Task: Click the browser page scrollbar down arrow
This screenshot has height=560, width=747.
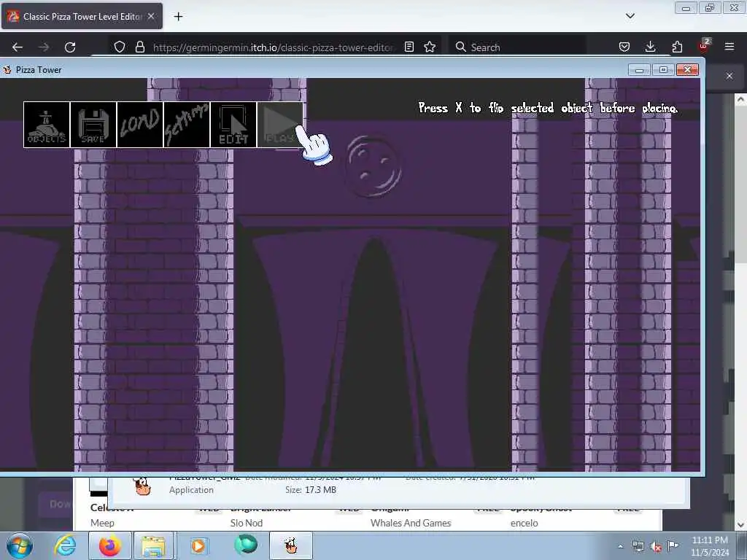Action: (740, 525)
